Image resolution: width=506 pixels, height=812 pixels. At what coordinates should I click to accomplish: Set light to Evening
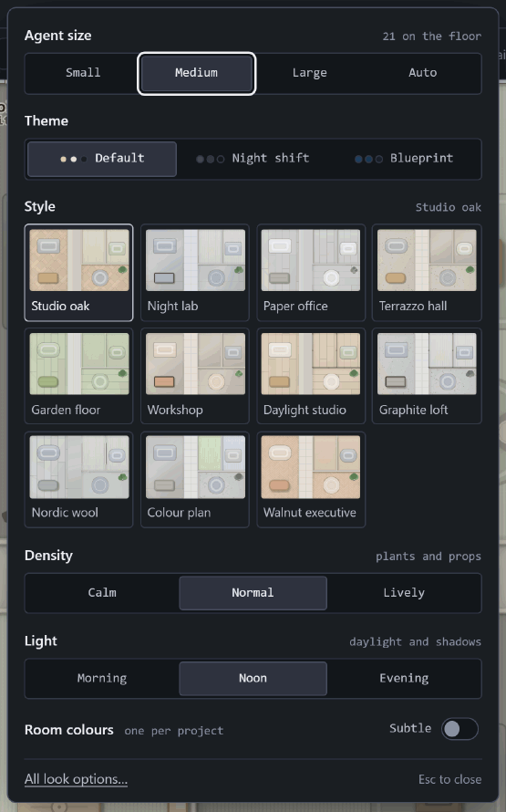pyautogui.click(x=404, y=679)
